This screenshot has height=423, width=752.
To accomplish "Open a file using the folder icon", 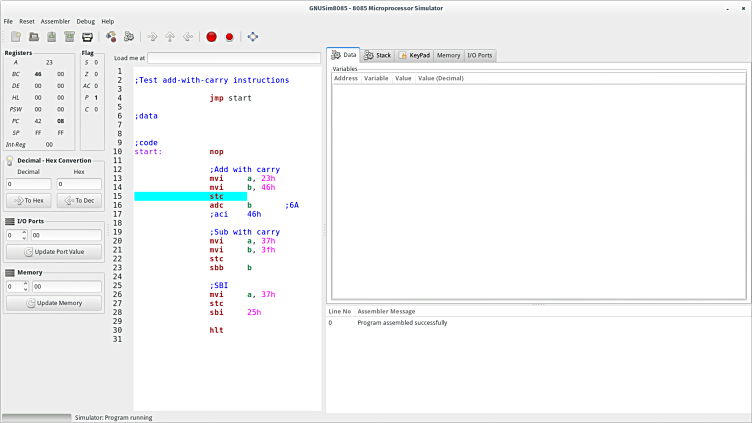I will (34, 37).
